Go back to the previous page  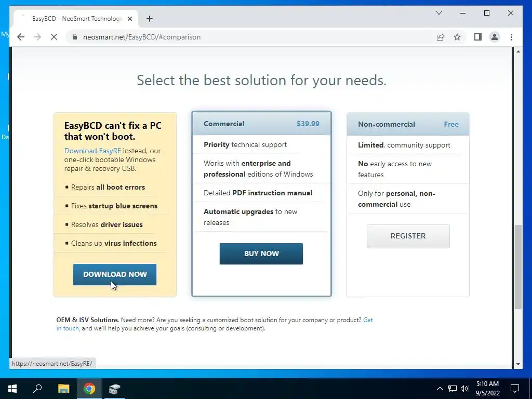[x=21, y=37]
